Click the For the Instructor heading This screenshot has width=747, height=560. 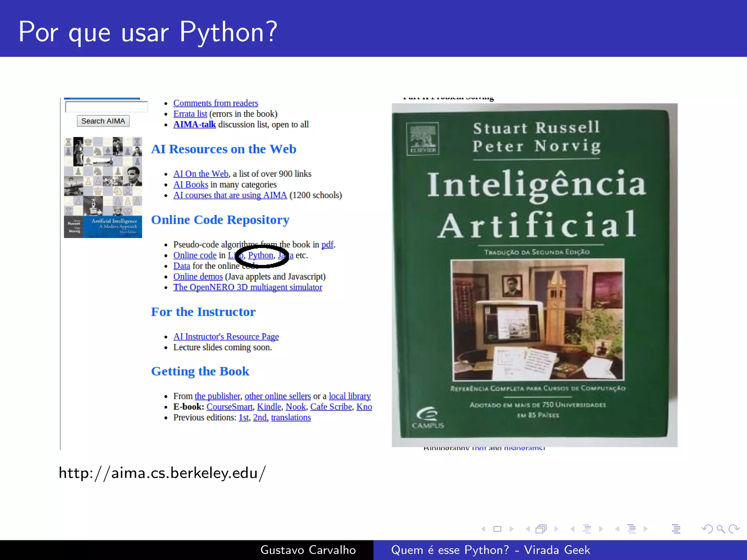[204, 312]
